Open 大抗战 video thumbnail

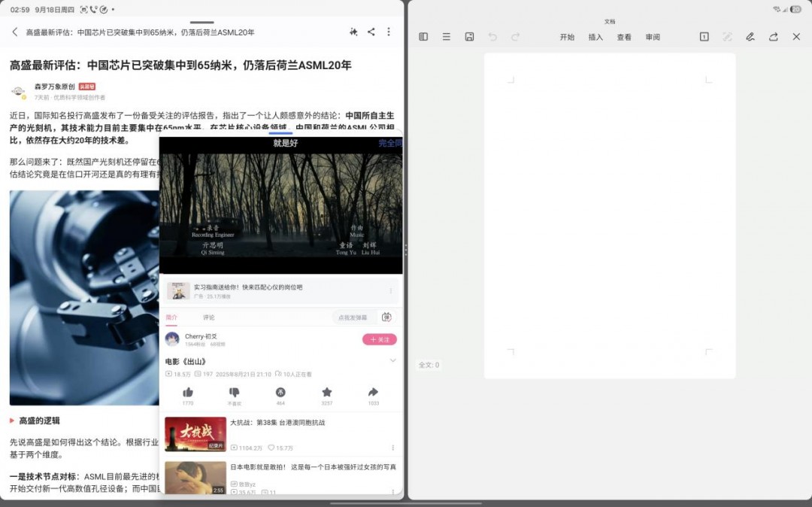tap(195, 435)
